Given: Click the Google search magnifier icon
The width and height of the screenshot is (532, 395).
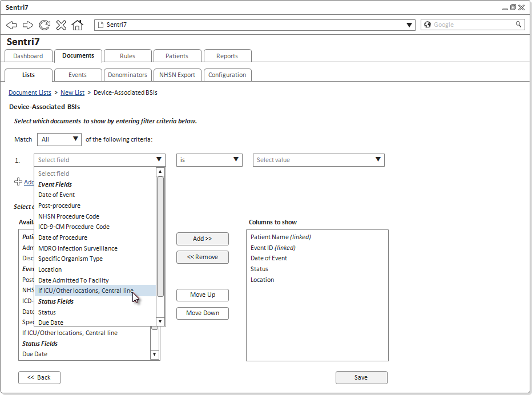Looking at the screenshot, I should (518, 25).
